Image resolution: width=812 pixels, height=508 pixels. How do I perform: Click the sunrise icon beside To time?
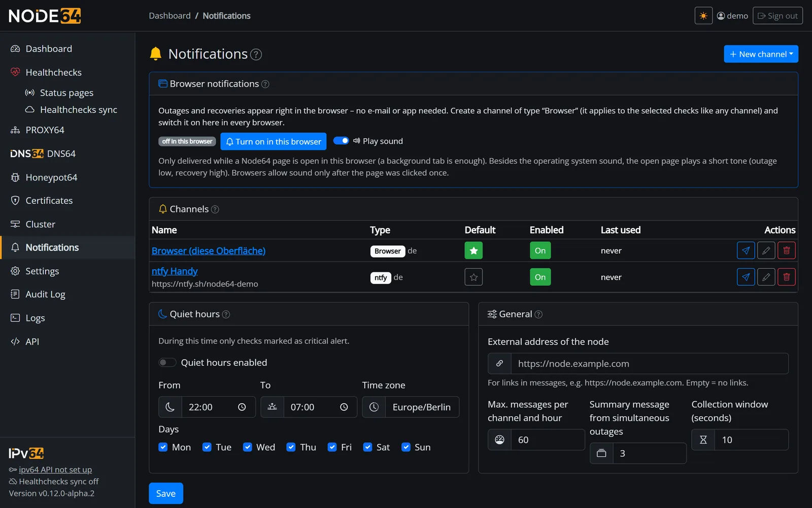tap(272, 407)
